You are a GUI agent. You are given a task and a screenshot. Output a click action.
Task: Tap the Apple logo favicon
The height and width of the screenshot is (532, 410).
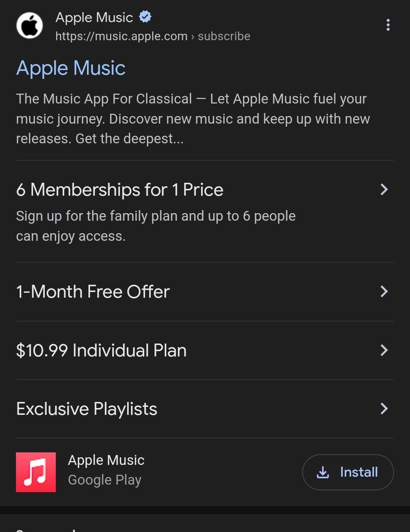(x=30, y=25)
